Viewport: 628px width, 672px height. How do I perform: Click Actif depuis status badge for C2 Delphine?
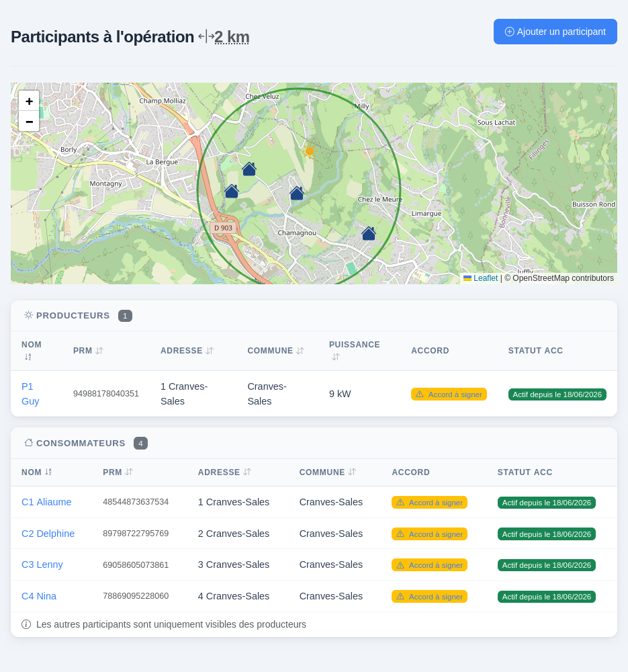[546, 534]
